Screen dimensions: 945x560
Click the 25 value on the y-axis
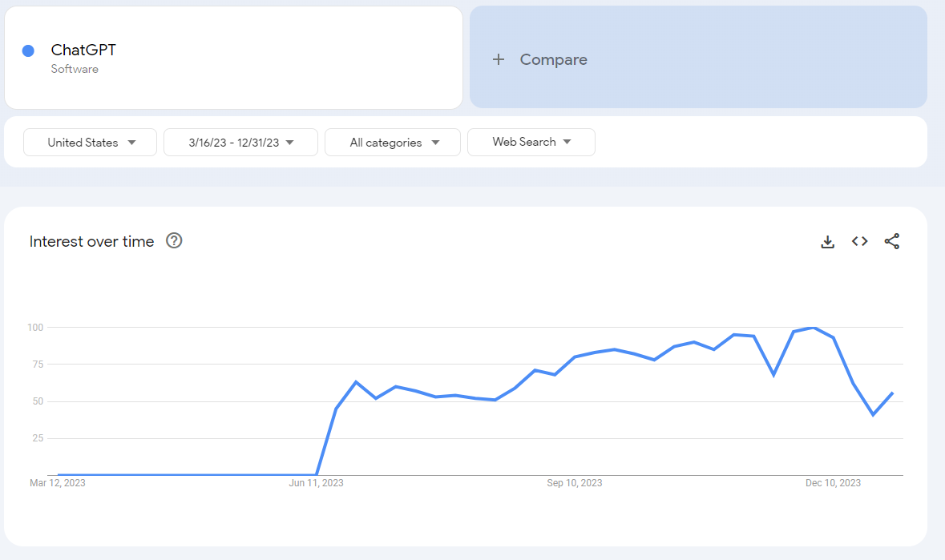click(x=38, y=438)
